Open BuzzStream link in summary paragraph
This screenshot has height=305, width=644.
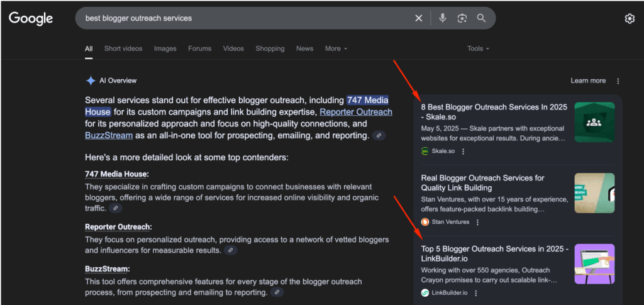[109, 135]
